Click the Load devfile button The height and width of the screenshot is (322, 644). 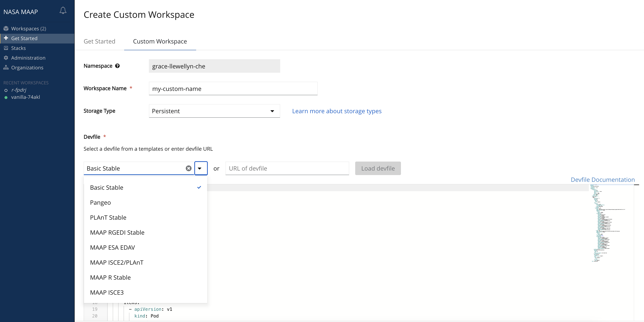click(x=378, y=168)
